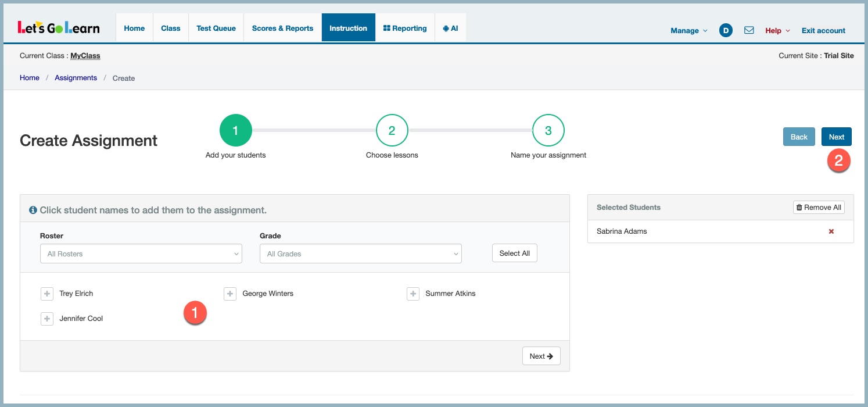Image resolution: width=868 pixels, height=407 pixels.
Task: Go to the Test Queue tab
Action: 216,28
